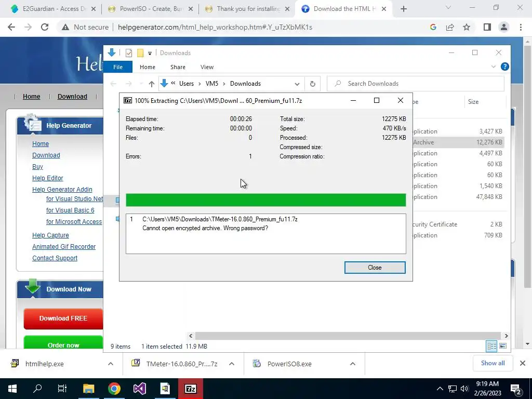The image size is (532, 399).
Task: Click the Google icon in address bar
Action: pyautogui.click(x=433, y=27)
